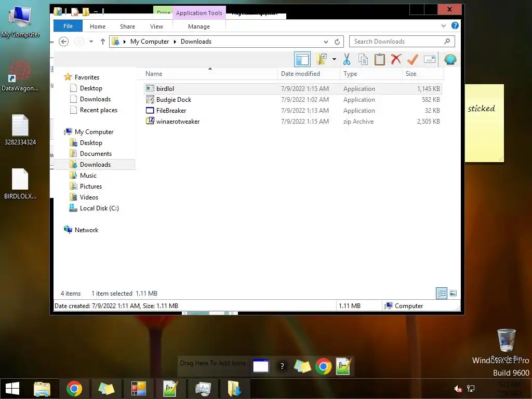
Task: Switch to the View ribbon tab
Action: pyautogui.click(x=156, y=26)
